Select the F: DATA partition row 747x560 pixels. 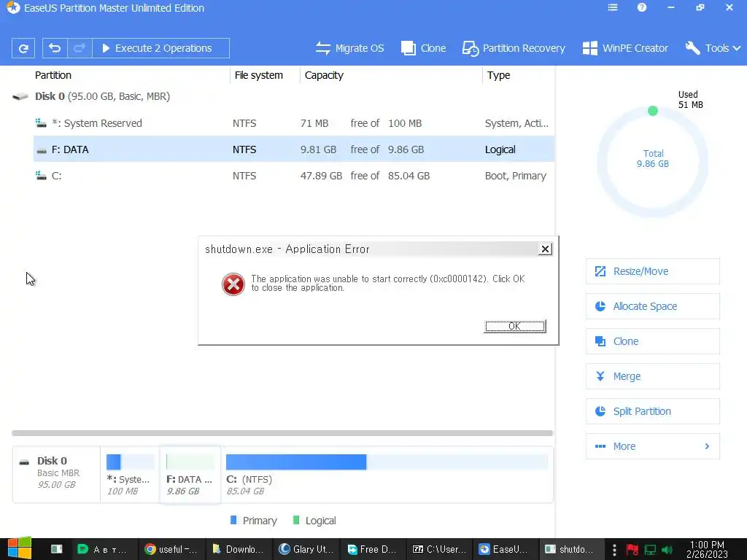293,149
